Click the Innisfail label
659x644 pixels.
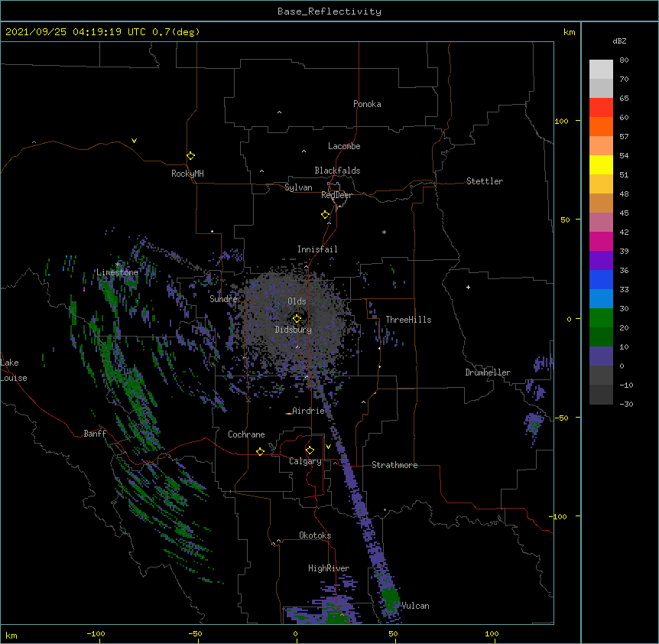(x=317, y=249)
